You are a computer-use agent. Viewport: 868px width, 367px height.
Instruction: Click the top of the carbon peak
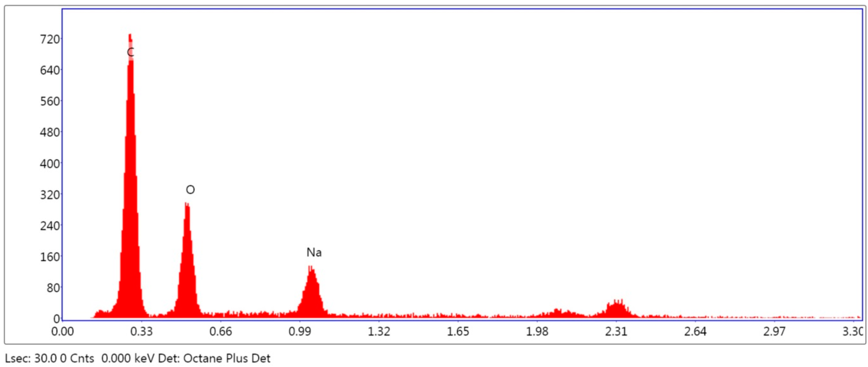coord(130,35)
